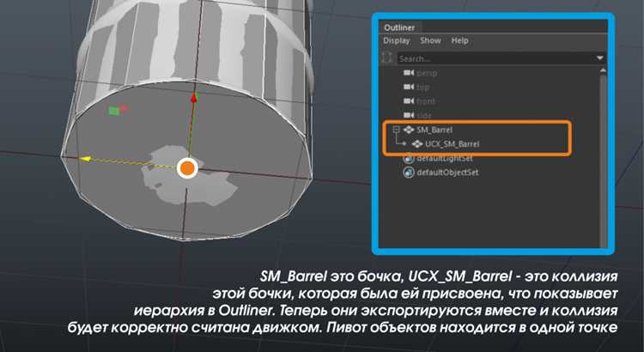Grab the yellow move manipulator arrow

tap(85, 159)
